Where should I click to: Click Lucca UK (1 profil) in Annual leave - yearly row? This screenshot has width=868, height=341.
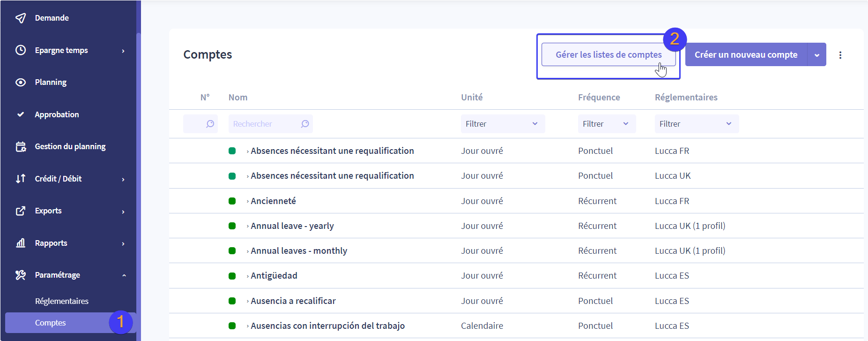click(690, 226)
